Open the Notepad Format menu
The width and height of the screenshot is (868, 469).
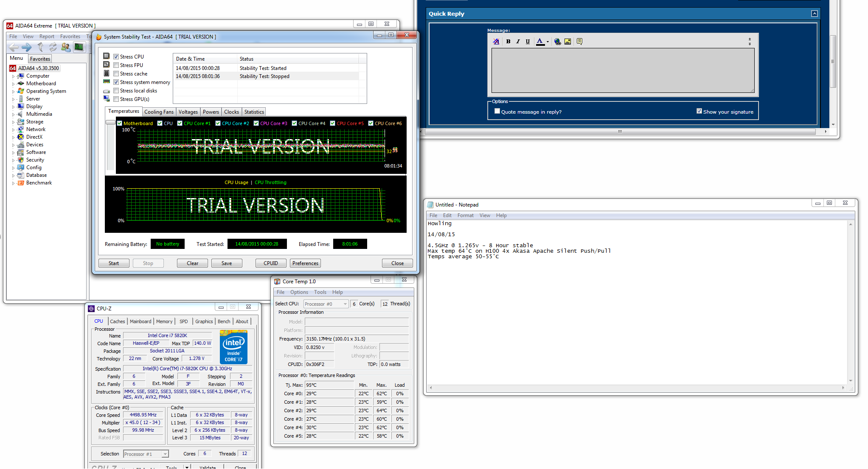[x=466, y=215]
